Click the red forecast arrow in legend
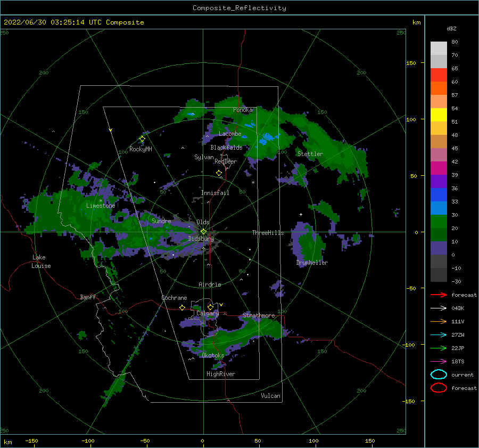The width and height of the screenshot is (479, 448). [x=439, y=295]
